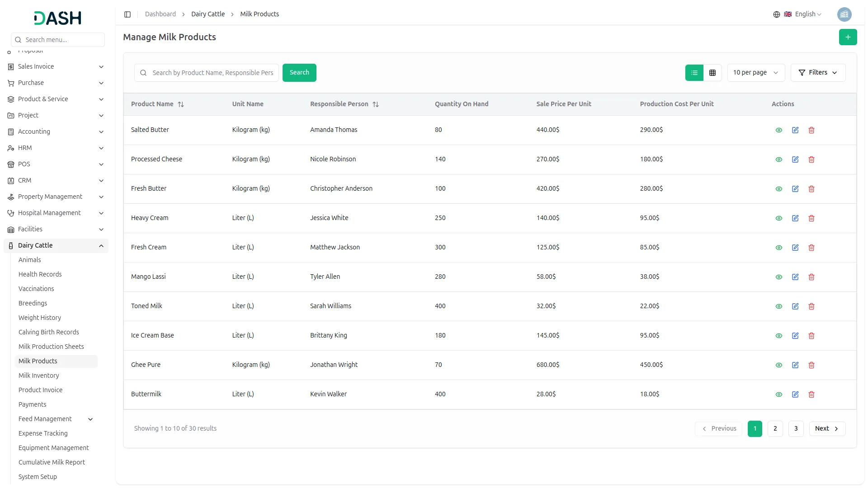Select list view layout toggle
The image size is (868, 488).
click(x=694, y=73)
